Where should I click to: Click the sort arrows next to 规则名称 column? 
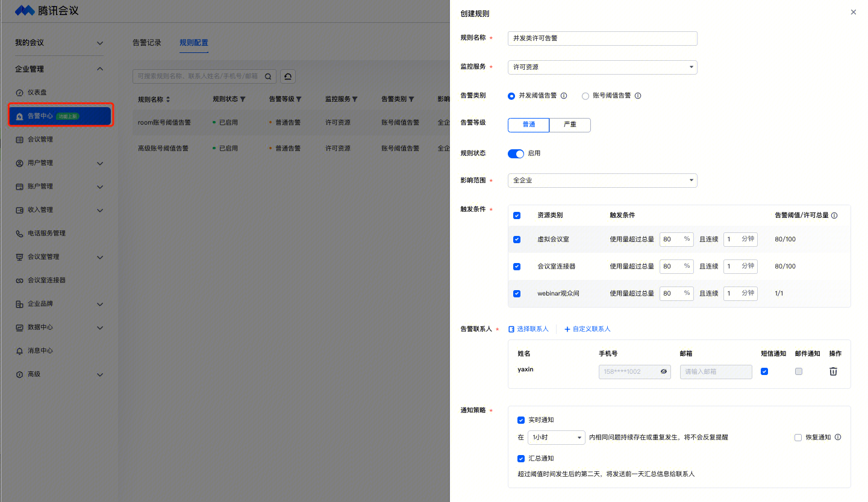(x=168, y=99)
